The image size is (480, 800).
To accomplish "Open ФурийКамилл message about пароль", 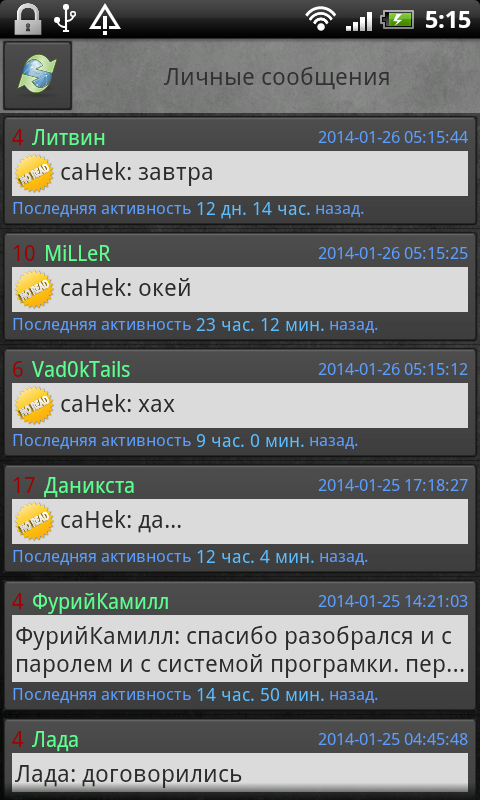I will pyautogui.click(x=240, y=648).
